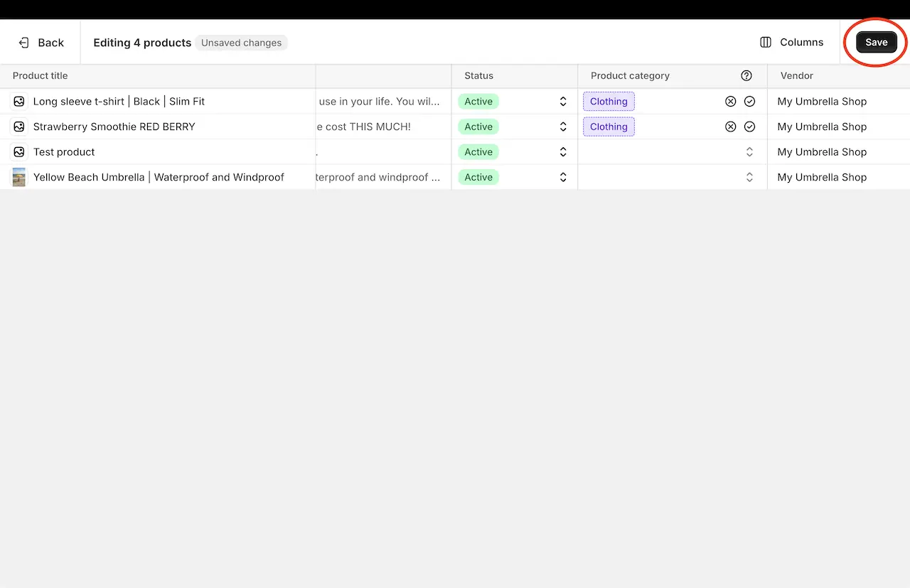Accept Clothing suggestion for Strawberry Smoothie
The image size is (910, 588).
point(749,127)
